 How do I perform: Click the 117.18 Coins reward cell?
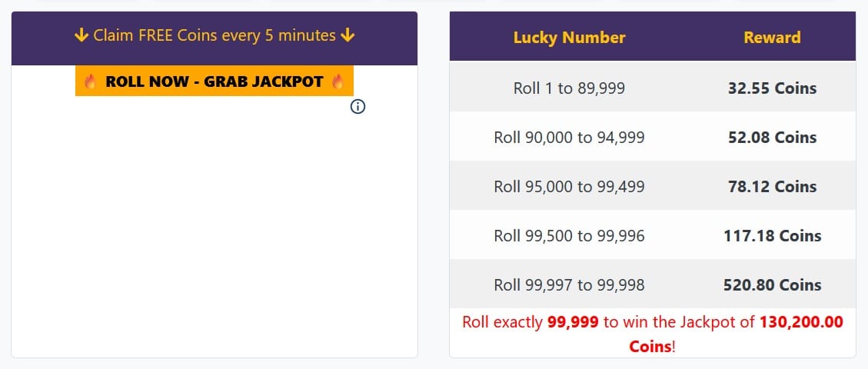click(772, 236)
